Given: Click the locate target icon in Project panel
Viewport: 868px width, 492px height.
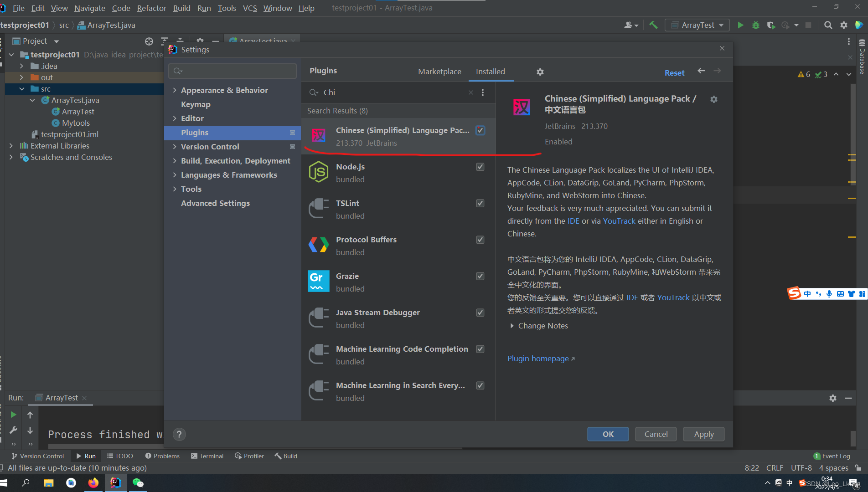Looking at the screenshot, I should pos(149,41).
